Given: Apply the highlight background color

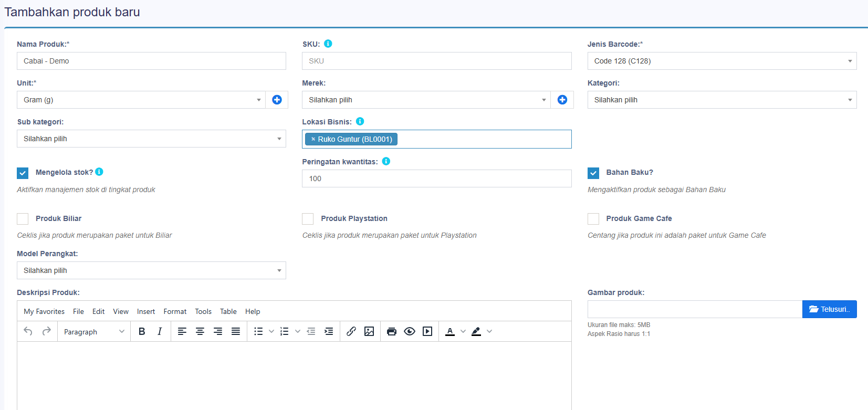Looking at the screenshot, I should [x=476, y=331].
